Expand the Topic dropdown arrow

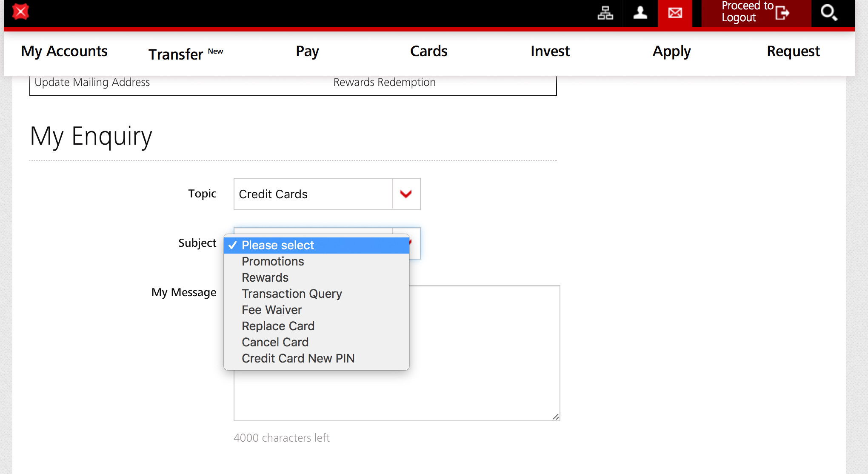pyautogui.click(x=406, y=194)
